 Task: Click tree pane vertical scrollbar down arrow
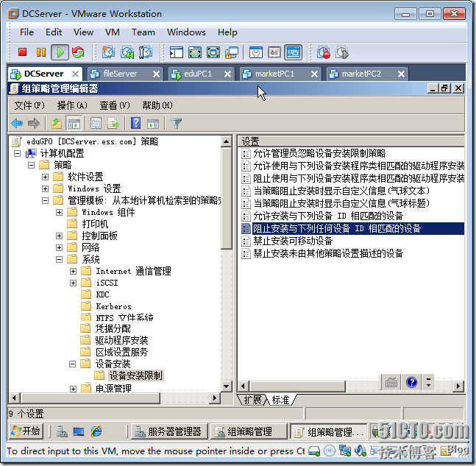226,386
